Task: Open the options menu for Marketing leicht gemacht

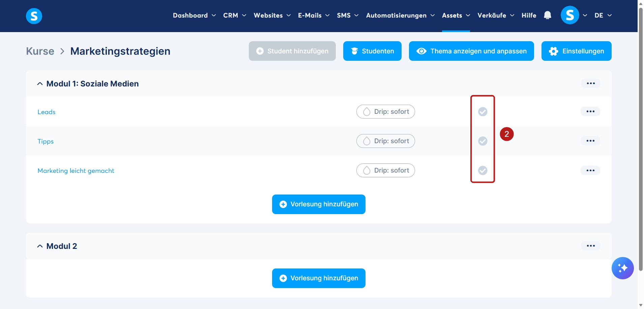Action: (x=590, y=171)
